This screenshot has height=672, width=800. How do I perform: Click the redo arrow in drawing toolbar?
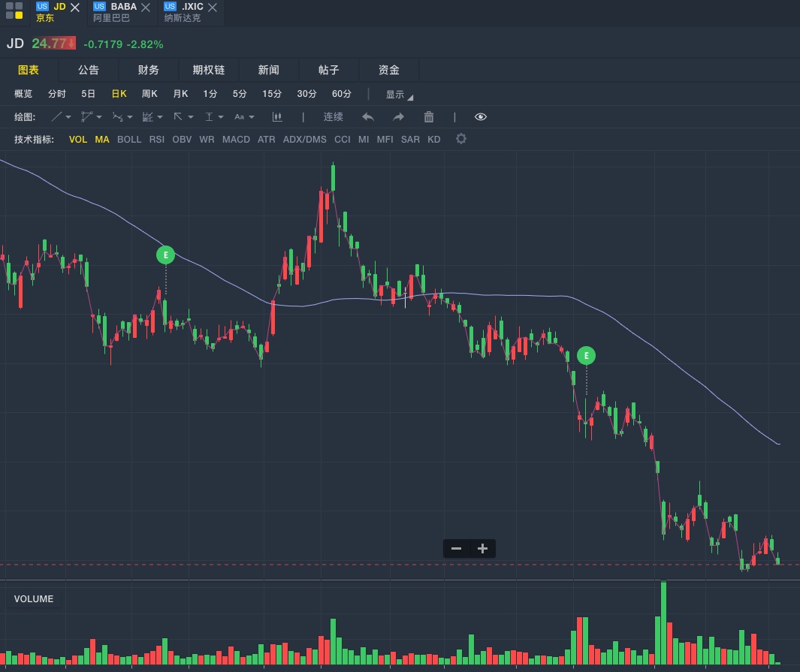[398, 117]
